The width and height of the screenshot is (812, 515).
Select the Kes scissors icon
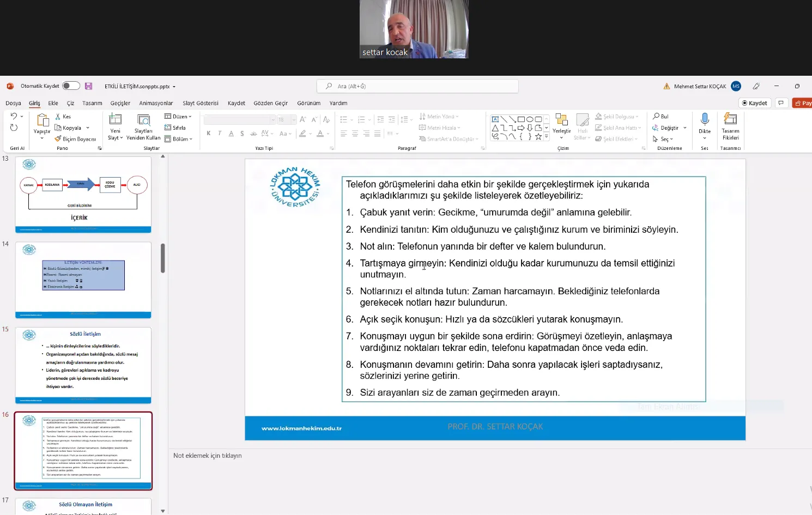58,117
